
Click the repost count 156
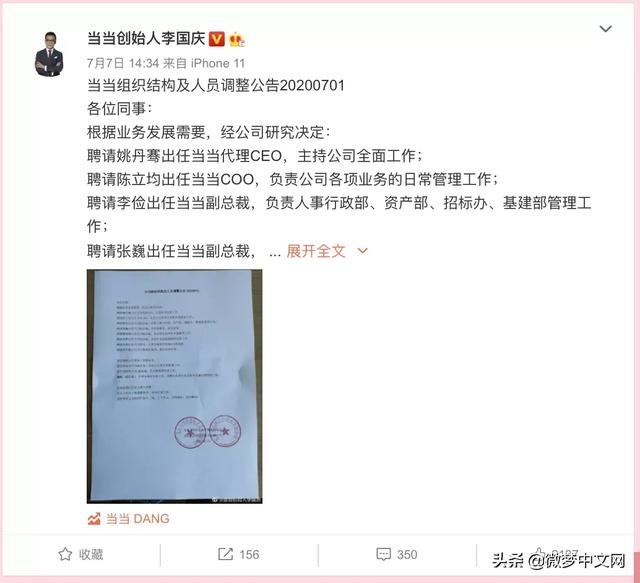[249, 554]
